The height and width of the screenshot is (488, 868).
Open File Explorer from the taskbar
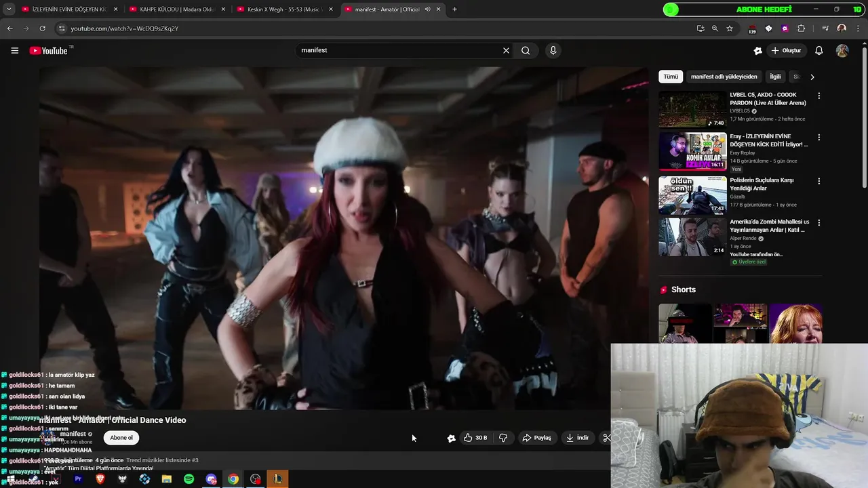coord(167,479)
